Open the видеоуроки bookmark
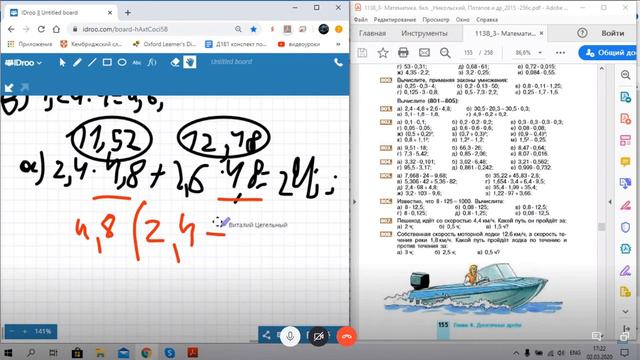This screenshot has height=360, width=640. [299, 44]
